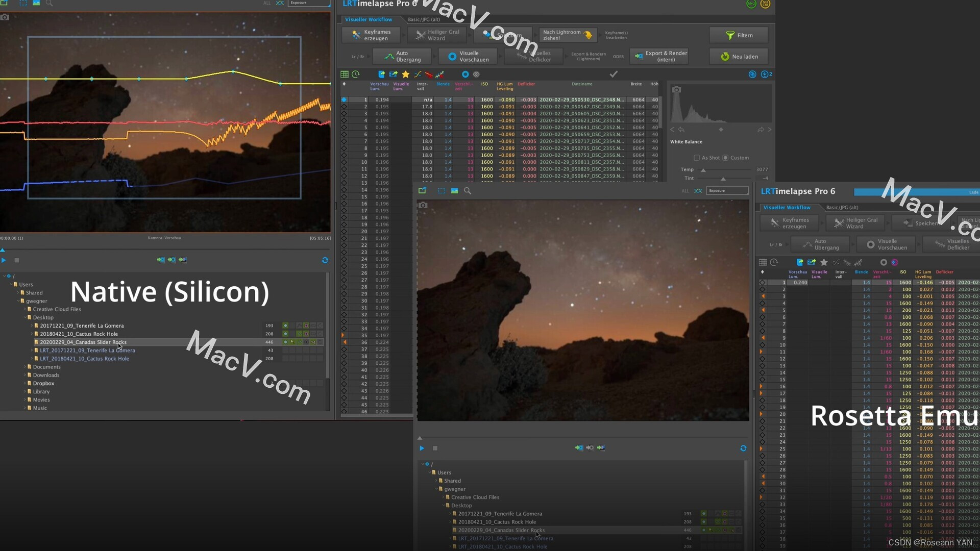980x551 pixels.
Task: Click blue circle preview icon in Native toolbar
Action: (x=465, y=74)
